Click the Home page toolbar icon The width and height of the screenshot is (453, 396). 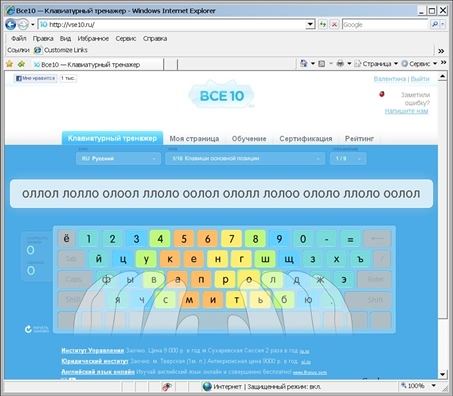pos(304,63)
